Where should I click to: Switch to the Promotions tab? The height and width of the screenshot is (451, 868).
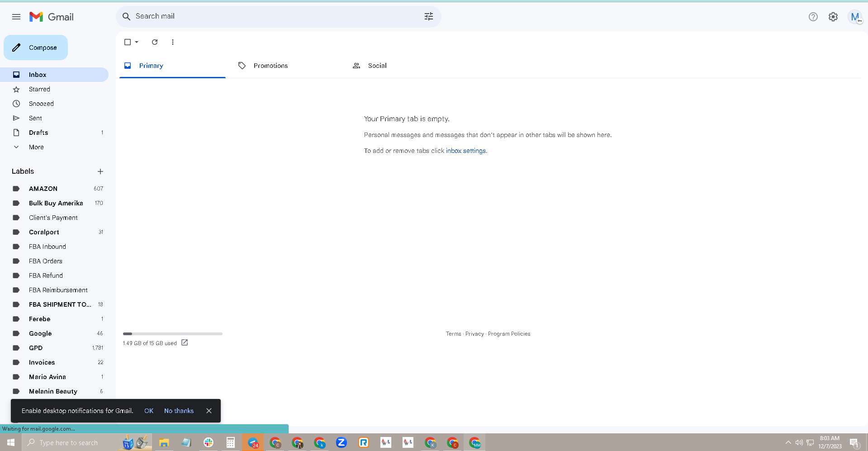pyautogui.click(x=270, y=66)
